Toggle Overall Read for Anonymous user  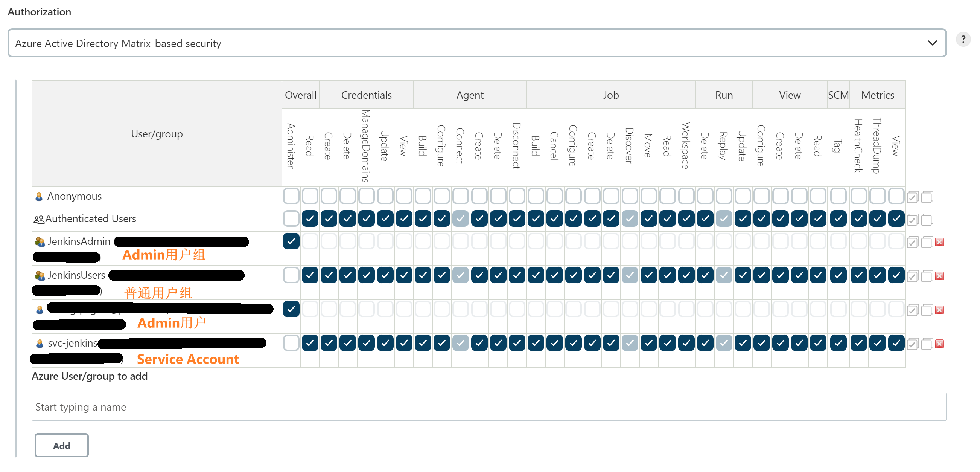pyautogui.click(x=310, y=196)
